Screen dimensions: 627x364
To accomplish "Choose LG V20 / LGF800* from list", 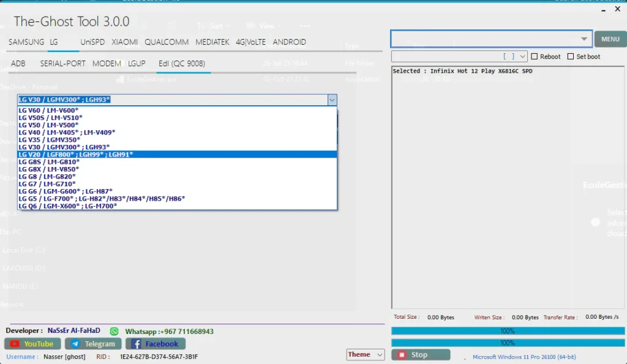I will click(x=76, y=155).
